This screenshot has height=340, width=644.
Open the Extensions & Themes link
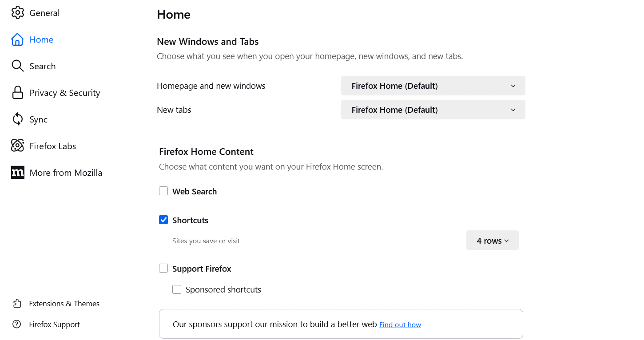click(x=64, y=304)
